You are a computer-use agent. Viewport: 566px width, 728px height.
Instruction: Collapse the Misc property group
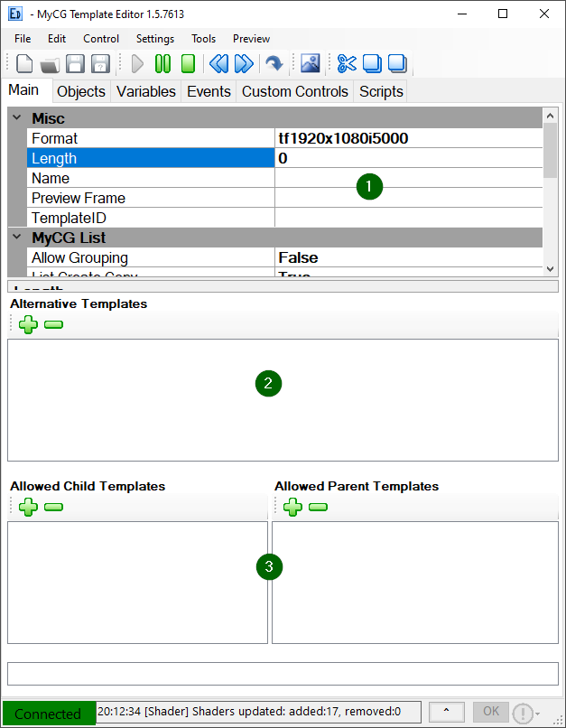16,118
